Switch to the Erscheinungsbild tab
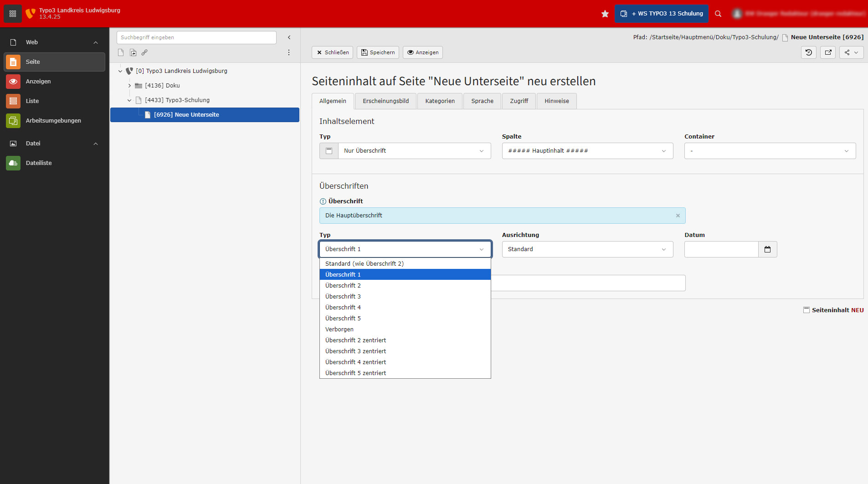Image resolution: width=868 pixels, height=484 pixels. tap(385, 101)
